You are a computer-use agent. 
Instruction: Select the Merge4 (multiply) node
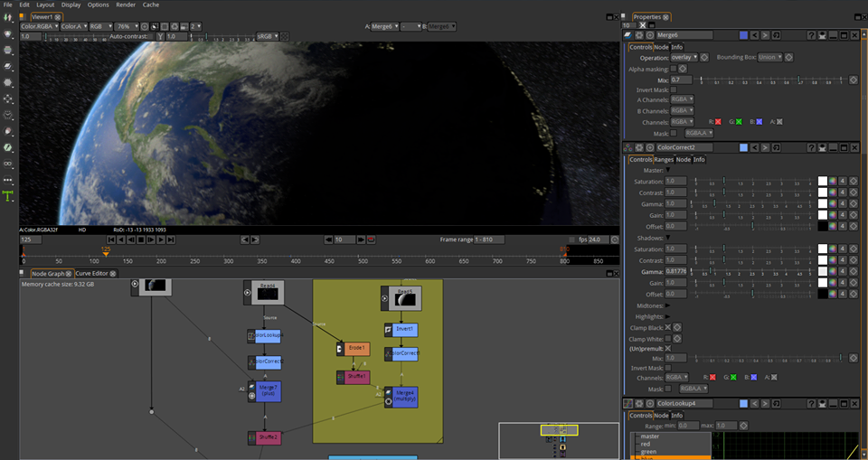pos(401,397)
